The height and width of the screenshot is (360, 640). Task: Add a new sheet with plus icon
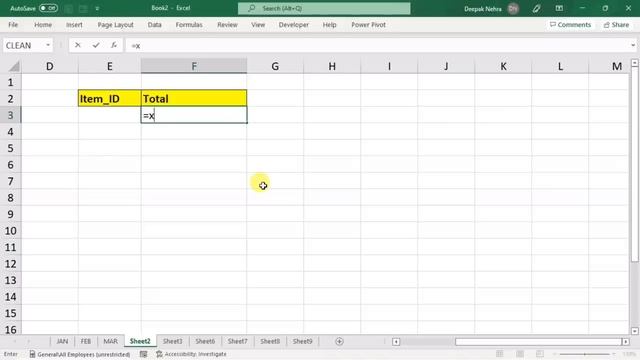point(339,341)
